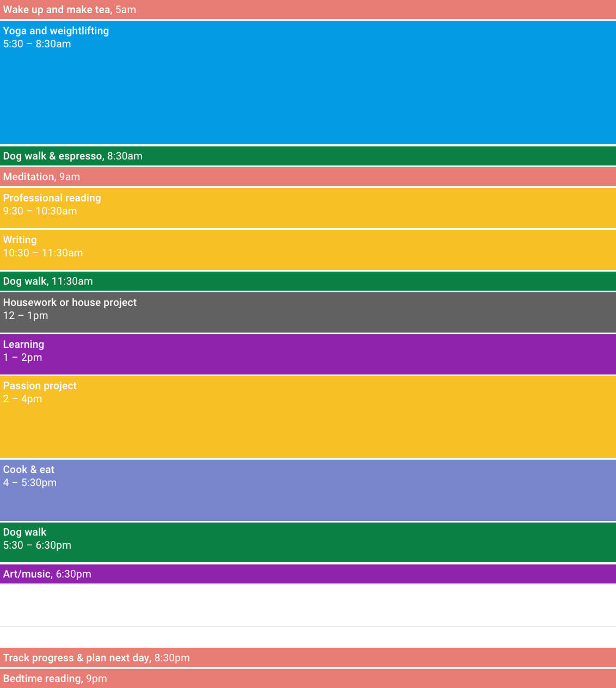Select the Bedtime reading 9pm event
The height and width of the screenshot is (688, 616).
click(x=308, y=678)
